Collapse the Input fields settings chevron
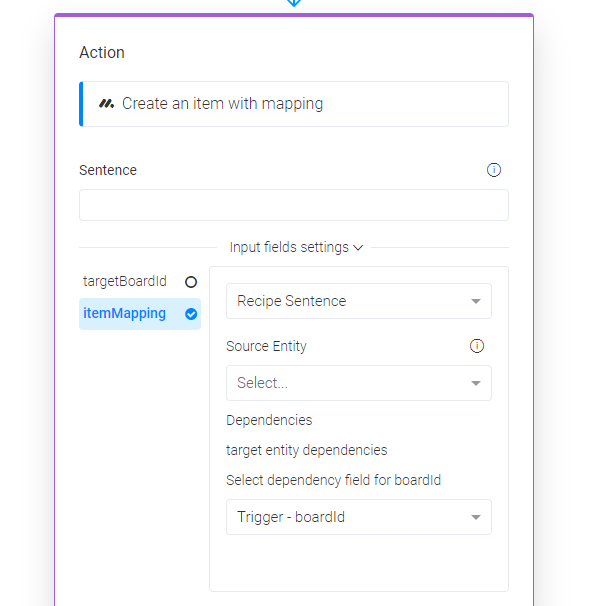The width and height of the screenshot is (597, 606). click(x=358, y=248)
